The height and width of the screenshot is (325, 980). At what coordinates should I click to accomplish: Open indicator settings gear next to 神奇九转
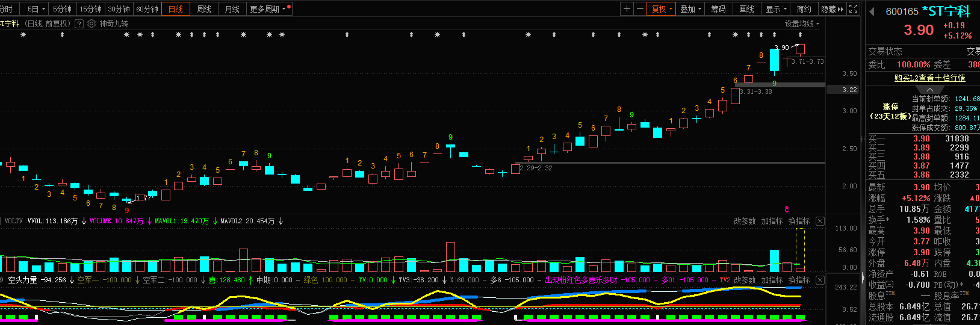(91, 23)
